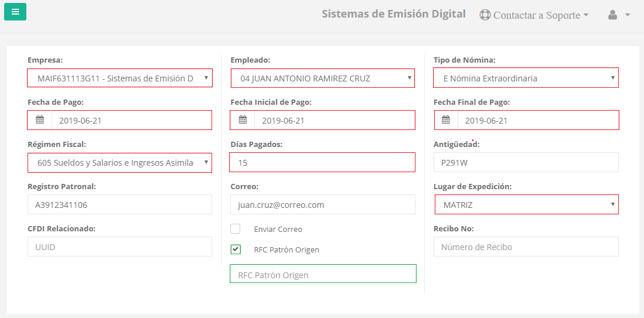The height and width of the screenshot is (318, 644).
Task: Click calendar icon for Fecha Inicial de Pago
Action: [243, 120]
